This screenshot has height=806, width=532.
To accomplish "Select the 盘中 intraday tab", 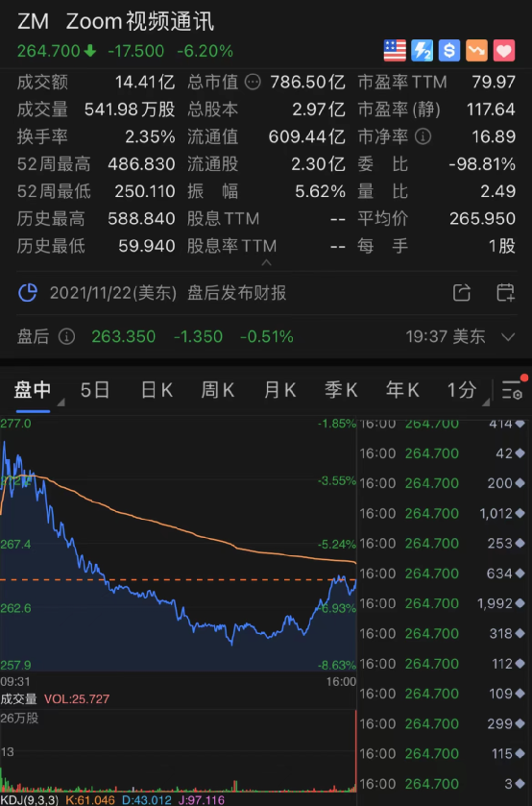I will point(33,390).
